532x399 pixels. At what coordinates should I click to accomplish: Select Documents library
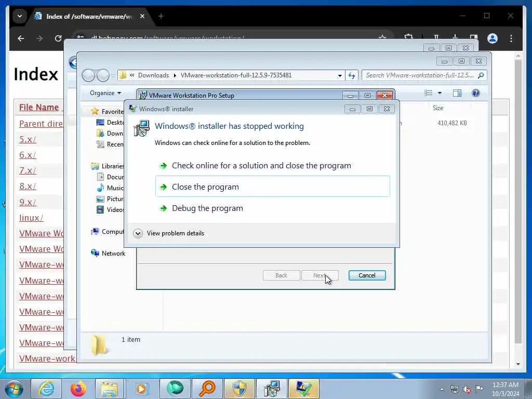[x=110, y=177]
